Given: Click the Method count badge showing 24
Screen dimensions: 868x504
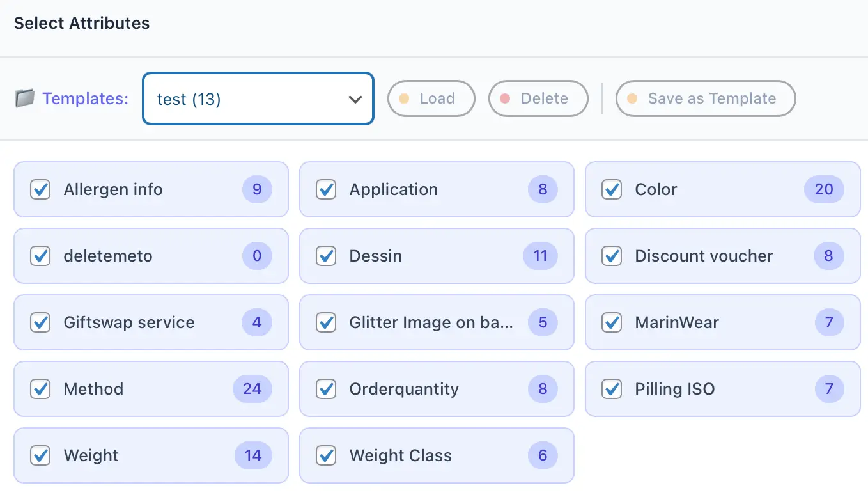Looking at the screenshot, I should point(252,389).
